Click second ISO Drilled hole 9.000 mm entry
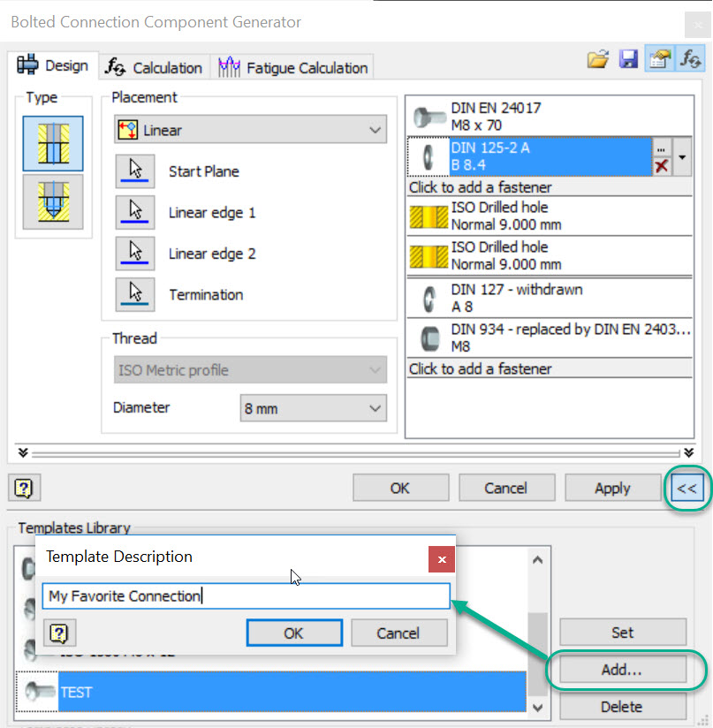713x728 pixels. click(x=550, y=256)
